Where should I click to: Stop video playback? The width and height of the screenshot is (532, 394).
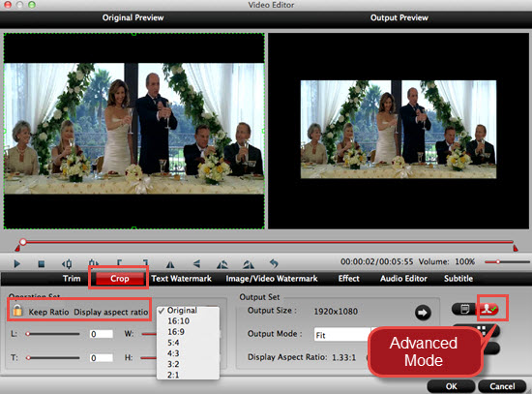point(42,264)
